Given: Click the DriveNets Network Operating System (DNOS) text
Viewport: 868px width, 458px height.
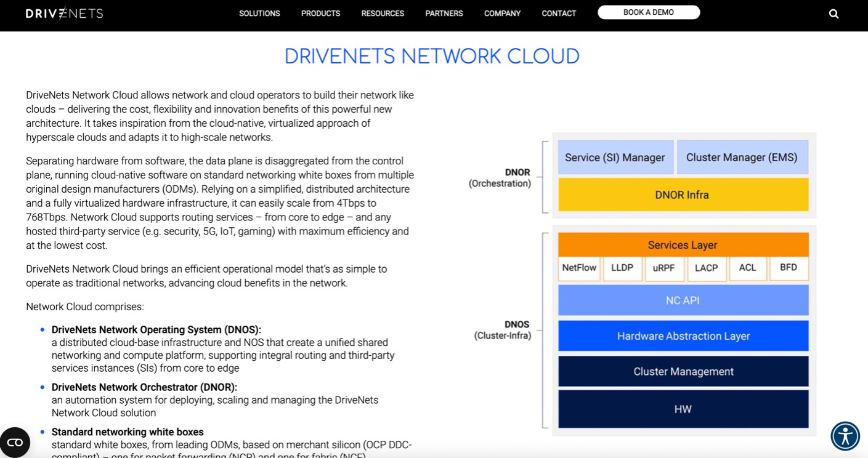Looking at the screenshot, I should pos(156,329).
